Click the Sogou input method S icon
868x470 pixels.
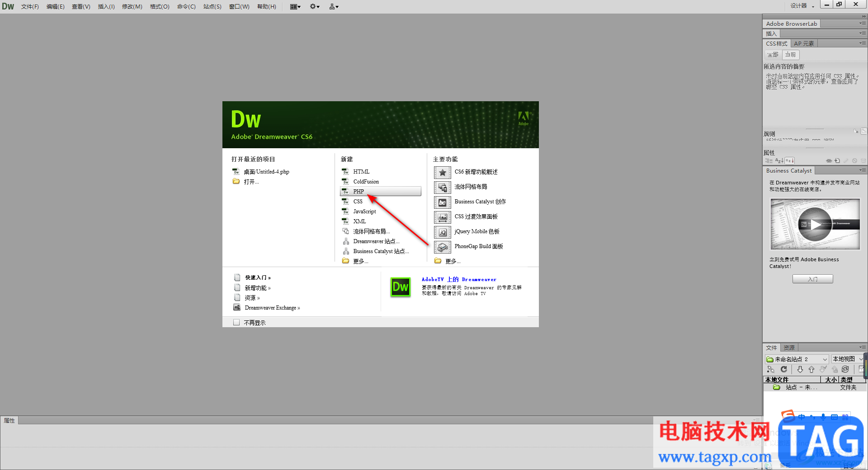788,415
